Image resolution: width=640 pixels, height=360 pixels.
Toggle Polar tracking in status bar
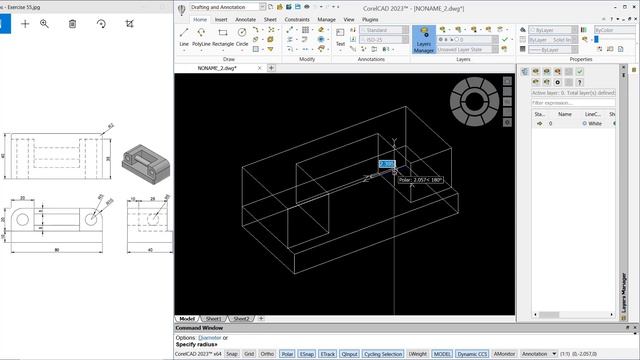click(287, 354)
